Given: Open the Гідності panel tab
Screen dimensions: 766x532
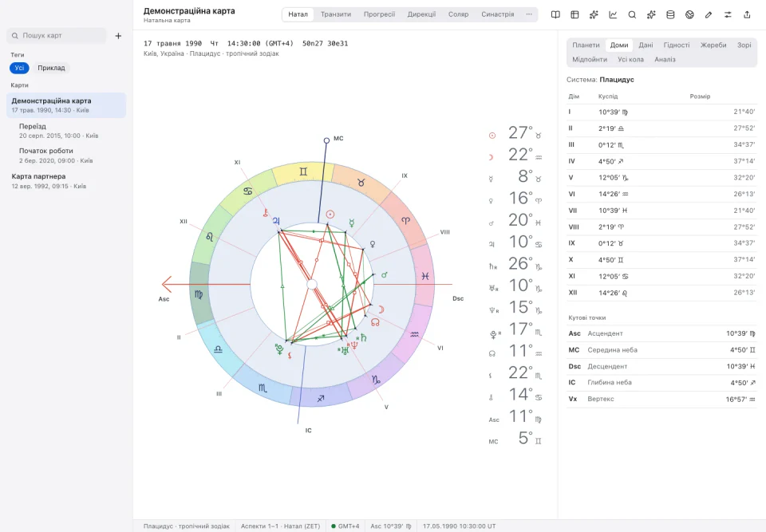Looking at the screenshot, I should point(677,45).
